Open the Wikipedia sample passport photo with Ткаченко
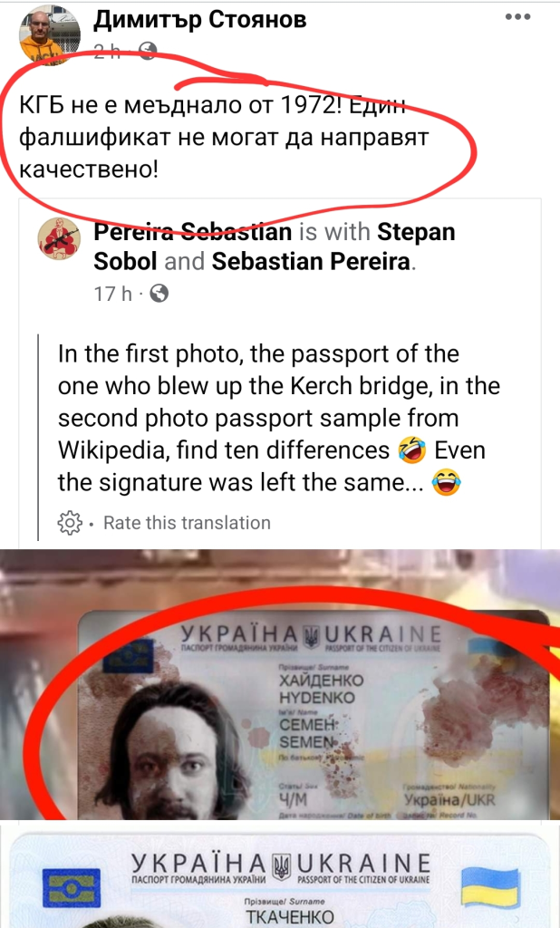 click(280, 876)
